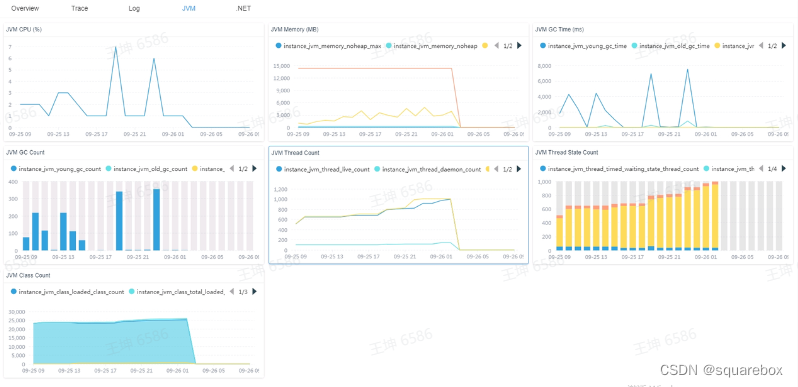Toggle timed_waiting_state_thread_count legend entry

[x=619, y=169]
